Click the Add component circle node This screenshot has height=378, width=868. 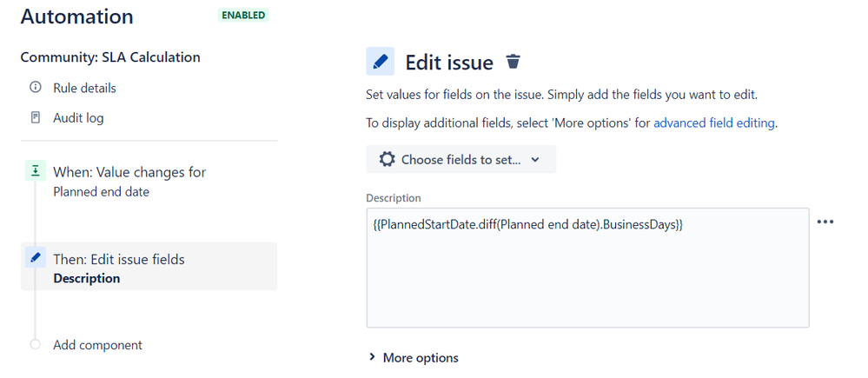[36, 344]
